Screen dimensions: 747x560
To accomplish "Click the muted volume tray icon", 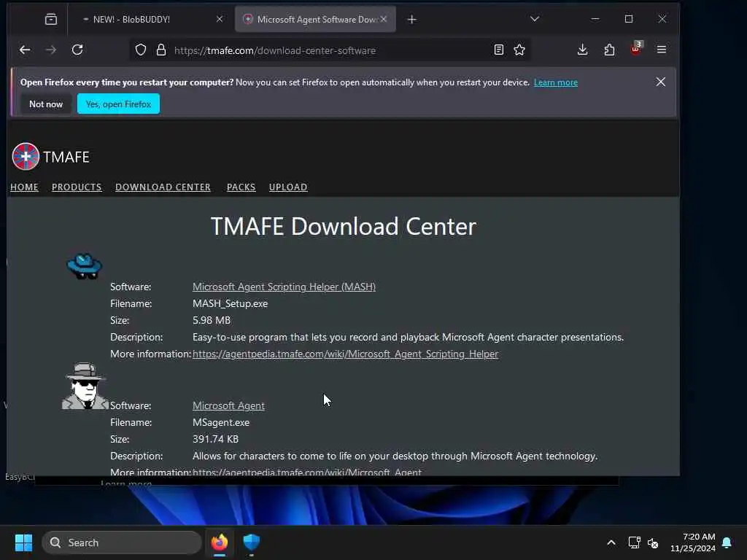I will [x=653, y=542].
